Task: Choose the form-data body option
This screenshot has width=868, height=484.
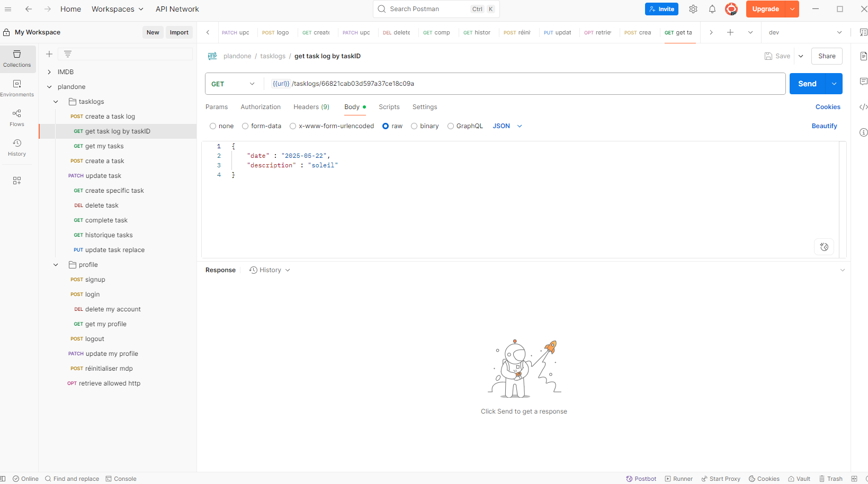Action: point(245,126)
